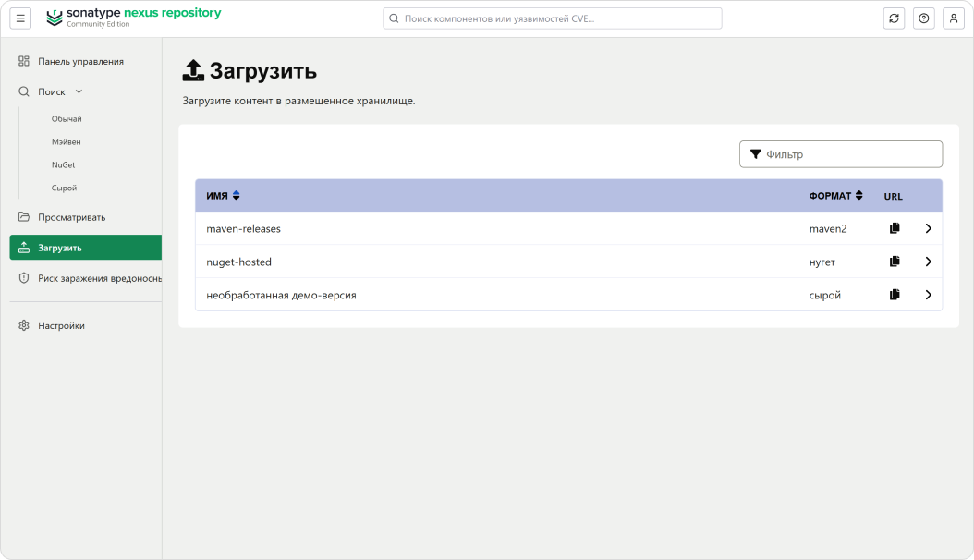Open Мэйвен search option

tap(66, 141)
